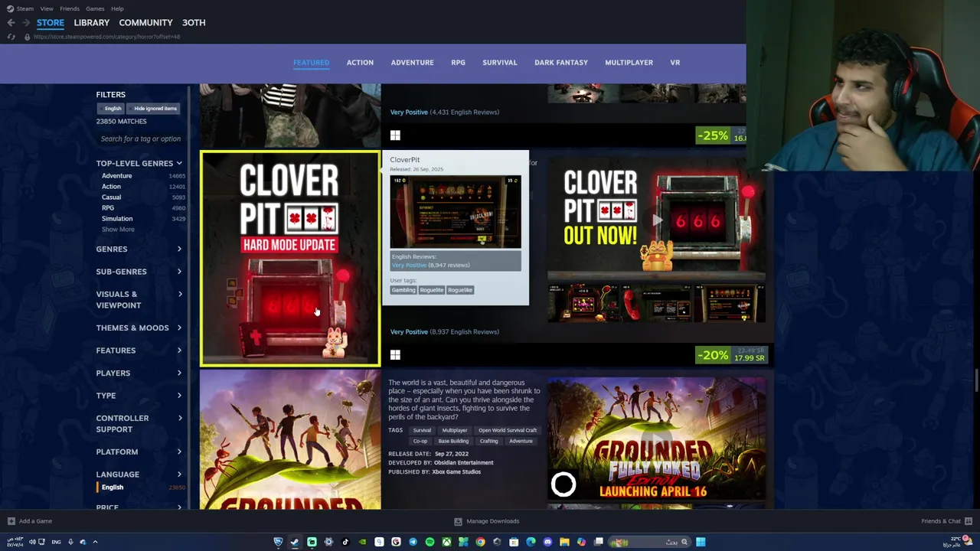The image size is (980, 551).
Task: Collapse the Top-Level Genres section
Action: pyautogui.click(x=139, y=163)
